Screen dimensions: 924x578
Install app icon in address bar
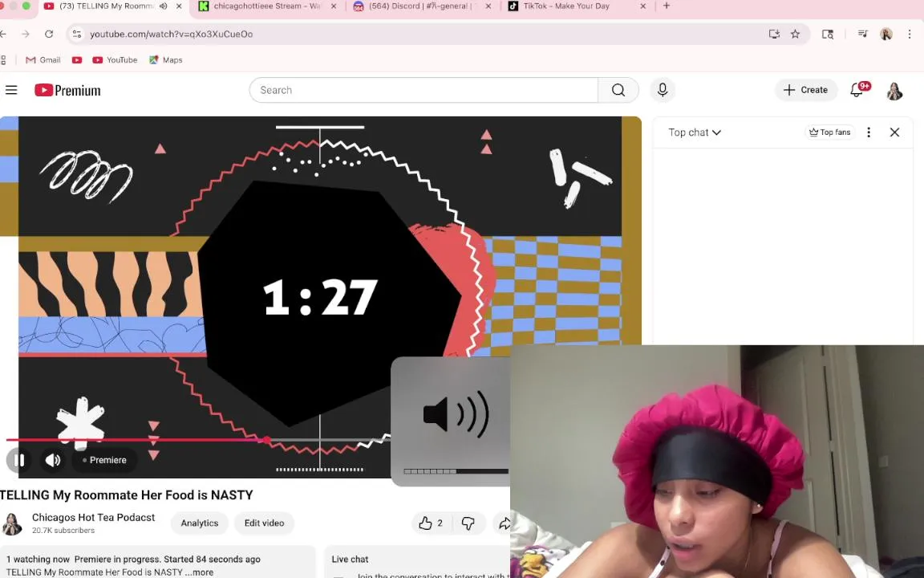pos(774,35)
